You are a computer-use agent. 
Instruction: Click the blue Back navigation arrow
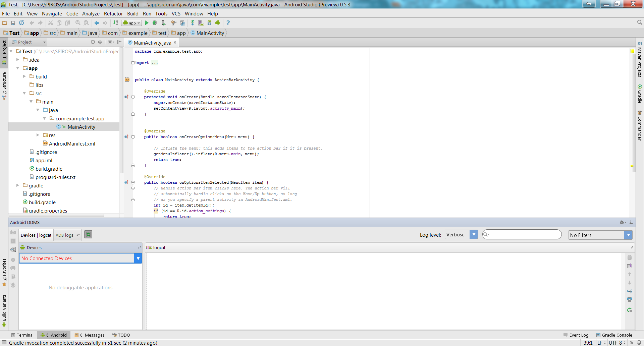[x=97, y=23]
